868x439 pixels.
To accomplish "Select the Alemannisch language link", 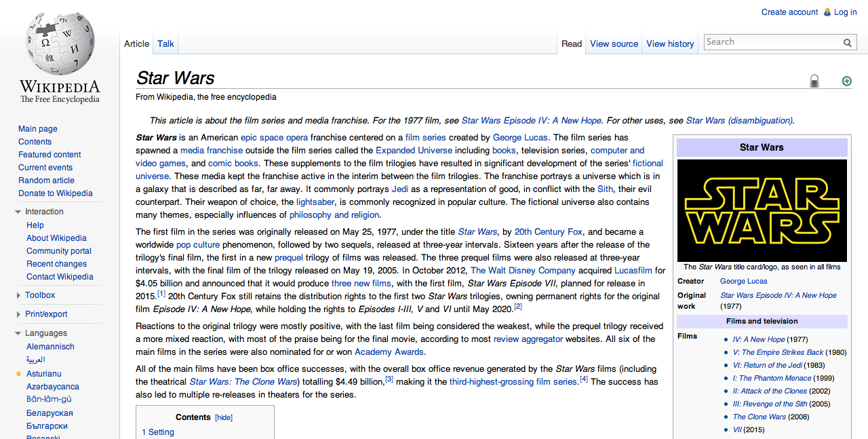I will click(50, 347).
